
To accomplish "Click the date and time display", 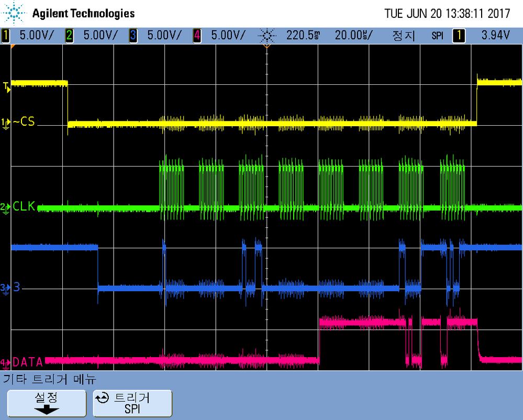I will (x=447, y=13).
